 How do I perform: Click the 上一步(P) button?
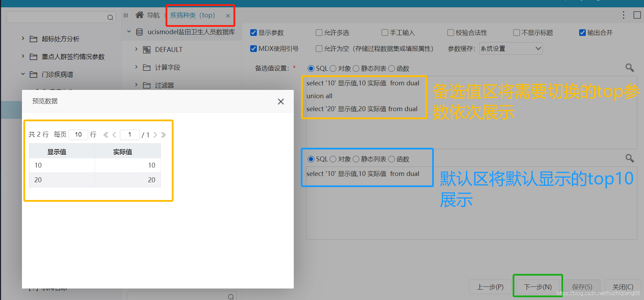pyautogui.click(x=490, y=287)
